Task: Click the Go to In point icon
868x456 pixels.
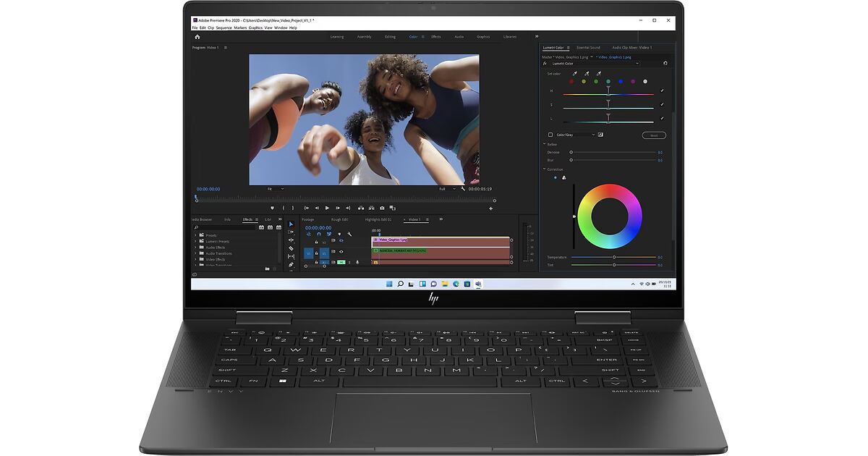Action: tap(307, 208)
